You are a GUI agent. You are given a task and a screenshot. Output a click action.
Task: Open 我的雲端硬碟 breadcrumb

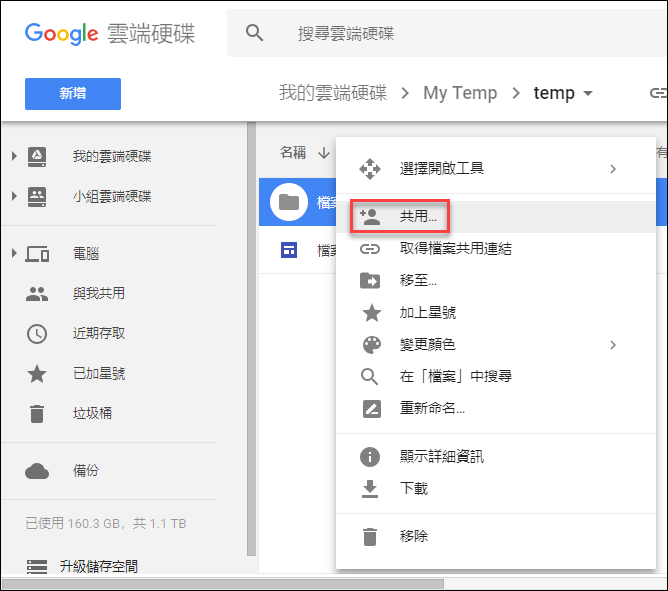(x=333, y=93)
